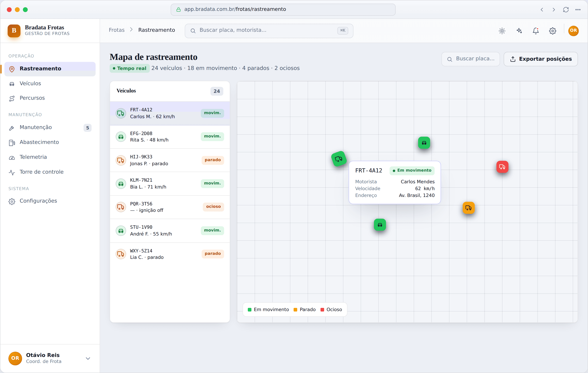
Task: Open top bar settings gear icon
Action: (x=553, y=31)
